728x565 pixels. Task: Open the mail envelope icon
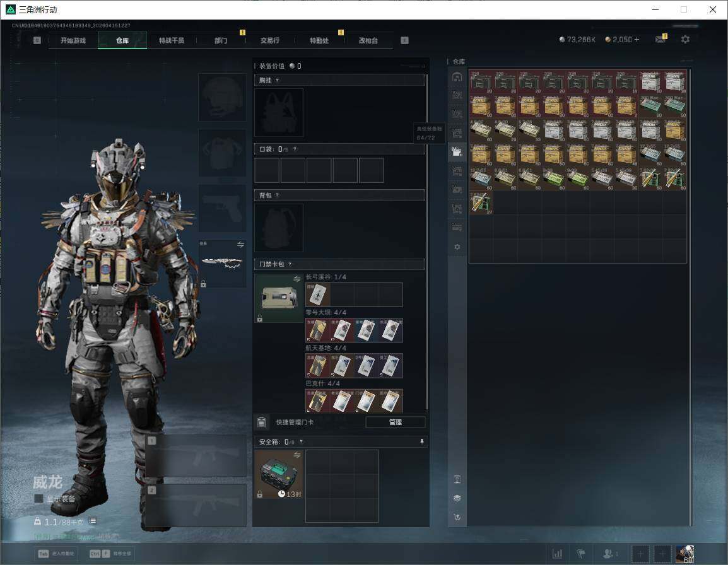coord(660,40)
